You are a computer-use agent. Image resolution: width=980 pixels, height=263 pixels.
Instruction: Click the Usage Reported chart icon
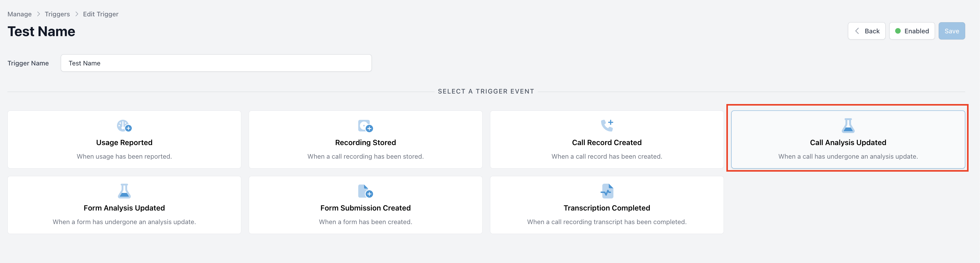click(x=124, y=126)
